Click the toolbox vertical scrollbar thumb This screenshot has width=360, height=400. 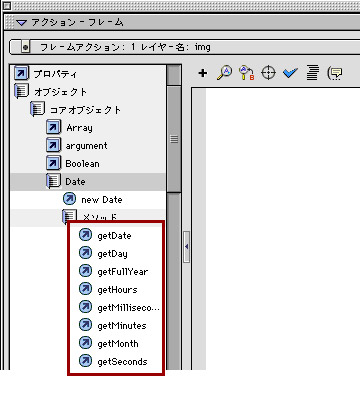coord(174,139)
